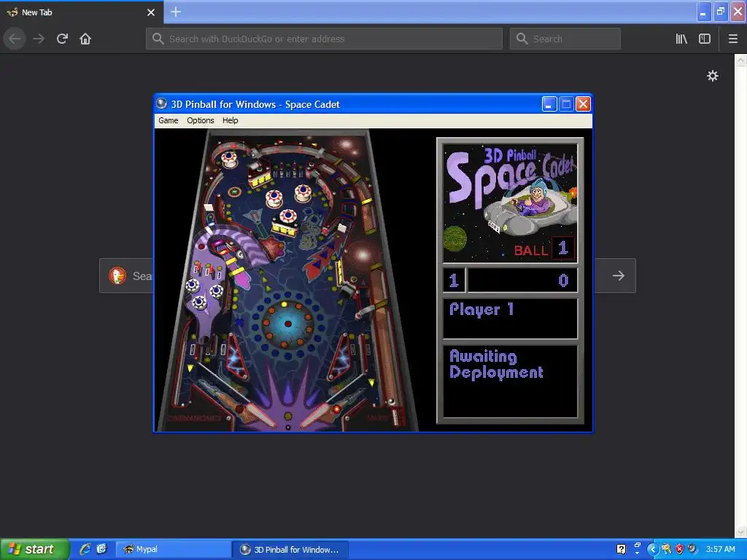Launch Internet Explorer from quick launch
Screen dimensions: 747x560
85,549
